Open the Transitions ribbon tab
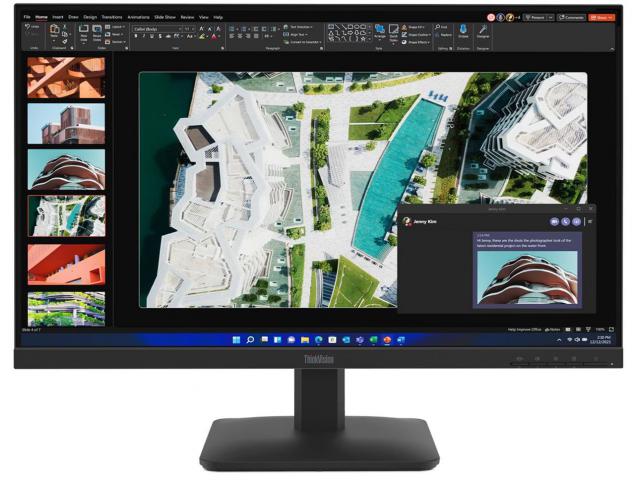 coord(111,17)
